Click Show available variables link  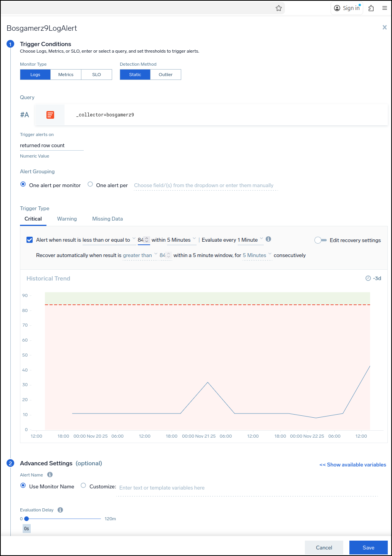coord(352,465)
